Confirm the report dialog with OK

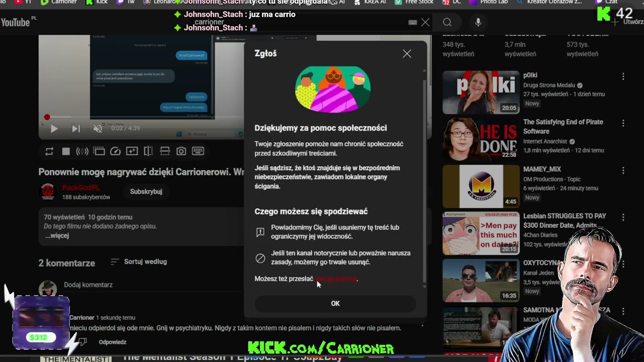(335, 303)
